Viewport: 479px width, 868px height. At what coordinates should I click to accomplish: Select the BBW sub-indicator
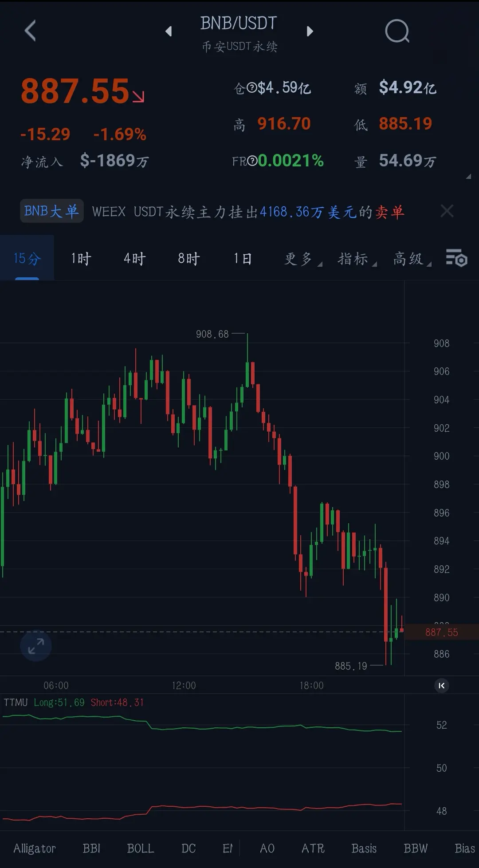[x=416, y=848]
